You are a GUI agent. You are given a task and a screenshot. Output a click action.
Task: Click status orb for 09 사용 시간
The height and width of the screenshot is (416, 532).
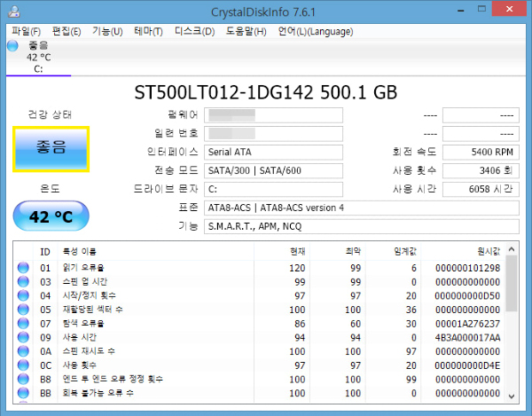(23, 337)
